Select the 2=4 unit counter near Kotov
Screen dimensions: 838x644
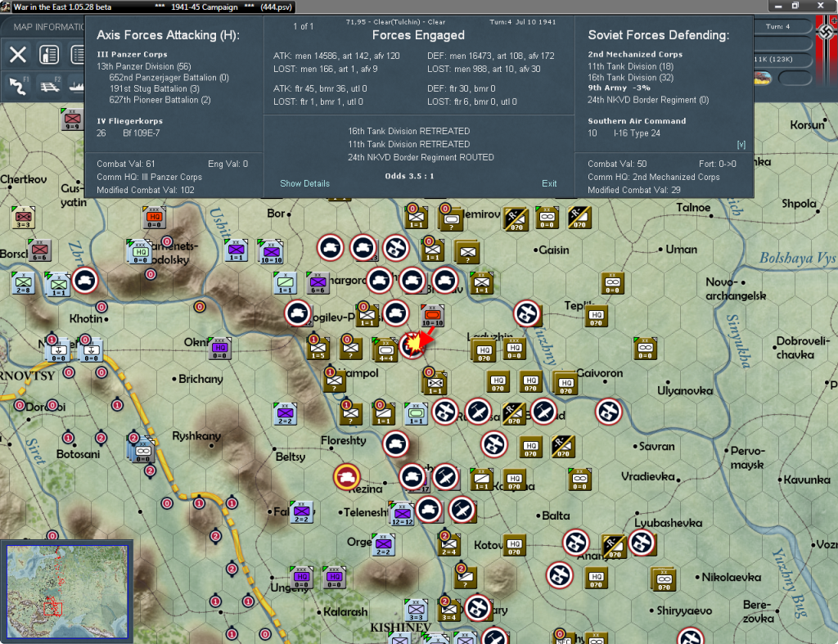tap(449, 545)
